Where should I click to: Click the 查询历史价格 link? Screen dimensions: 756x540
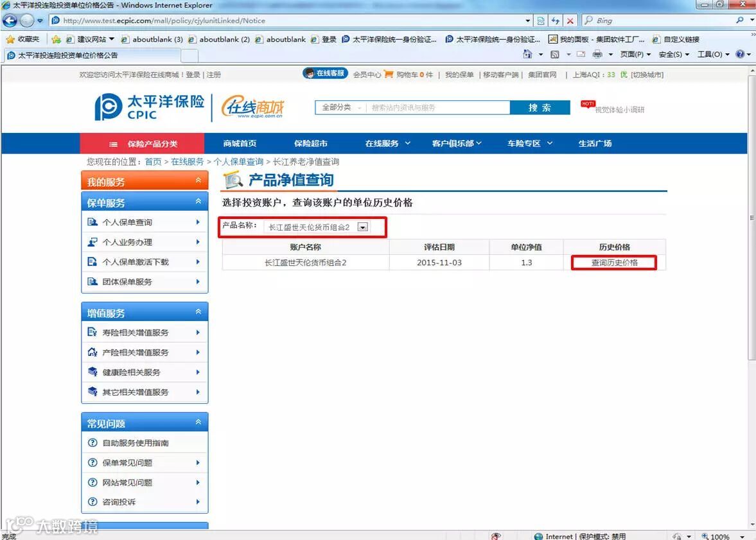click(x=614, y=262)
